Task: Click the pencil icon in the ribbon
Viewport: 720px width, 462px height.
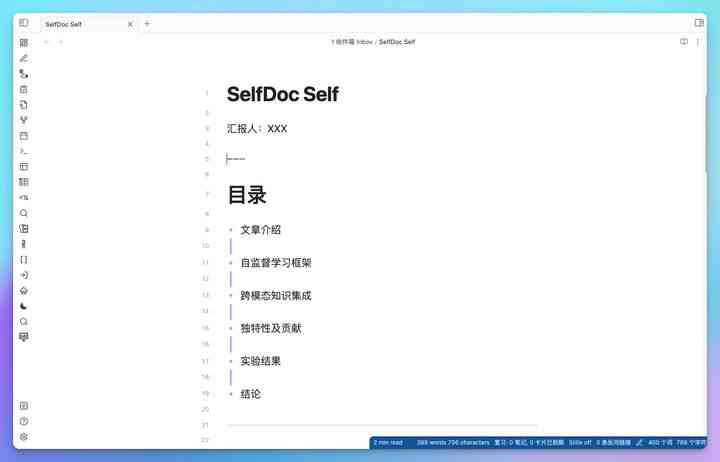Action: pyautogui.click(x=24, y=58)
